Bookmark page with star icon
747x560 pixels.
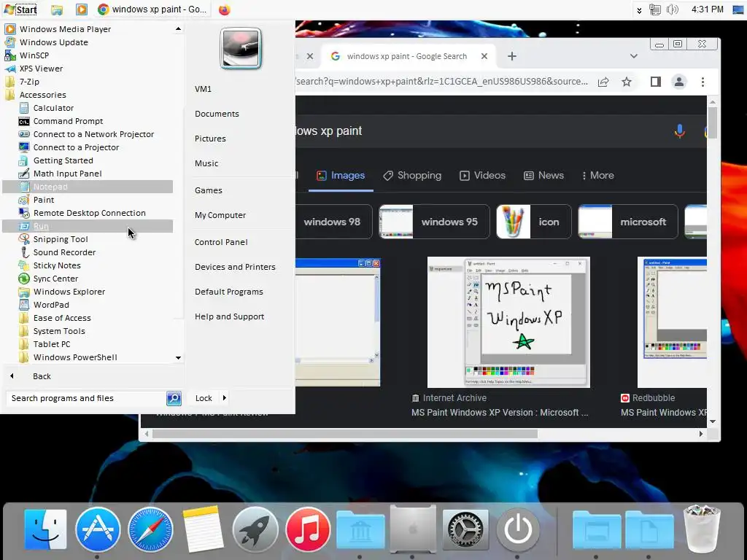point(627,82)
